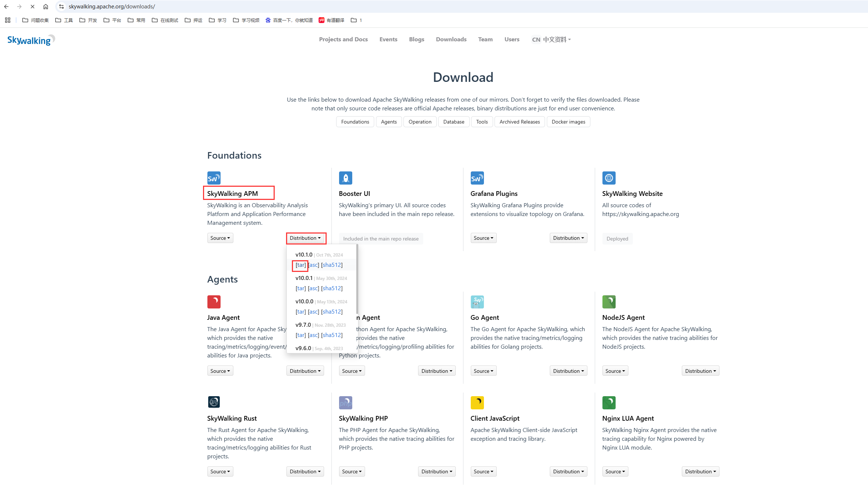Image resolution: width=868 pixels, height=485 pixels.
Task: Click the SkyWalking Website globe icon
Action: coord(609,178)
